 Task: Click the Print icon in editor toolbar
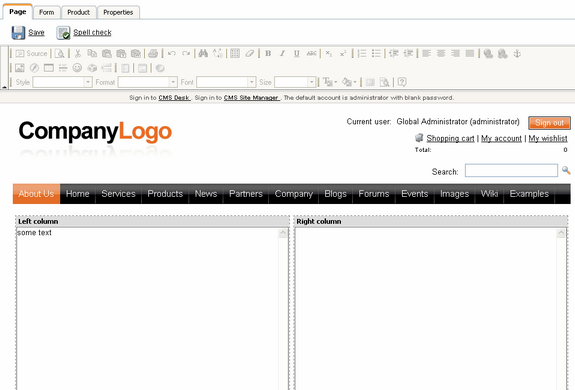click(153, 54)
